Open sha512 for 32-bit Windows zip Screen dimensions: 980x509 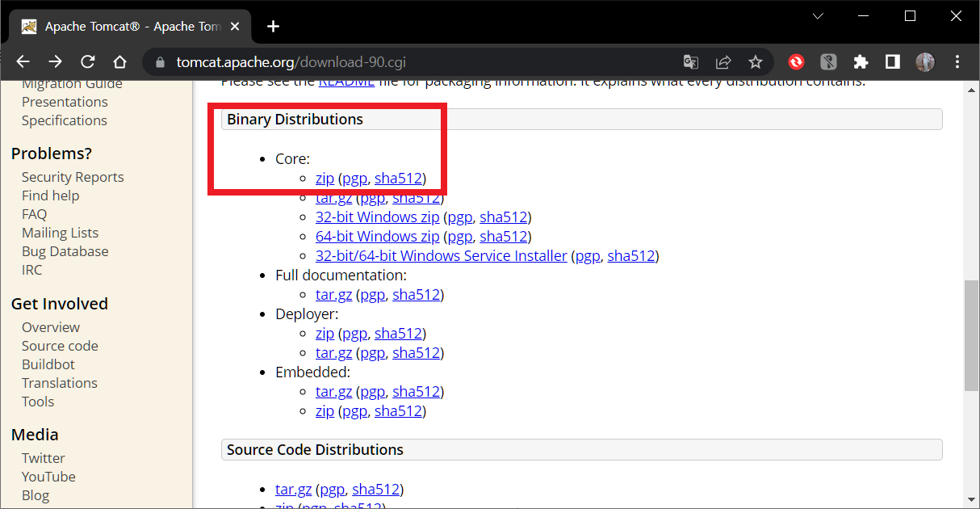pyautogui.click(x=504, y=217)
